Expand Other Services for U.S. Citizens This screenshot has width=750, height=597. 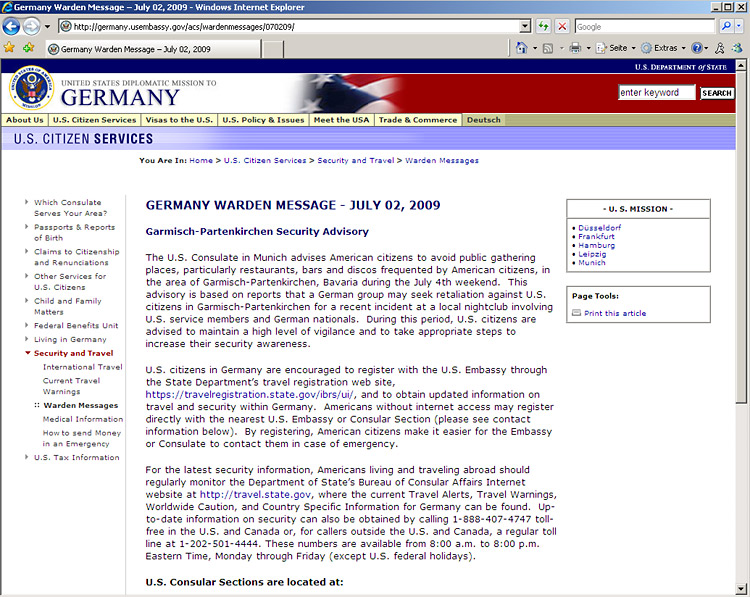point(70,282)
